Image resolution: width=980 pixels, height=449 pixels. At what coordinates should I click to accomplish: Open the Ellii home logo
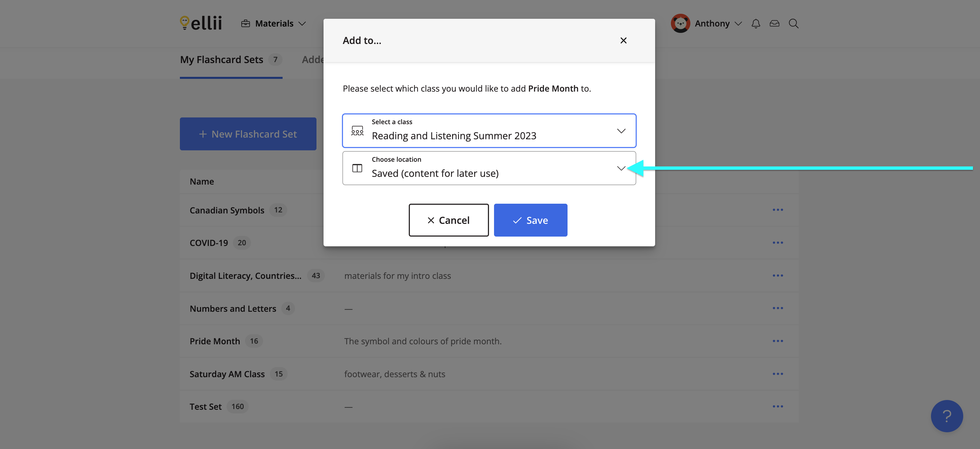tap(200, 23)
